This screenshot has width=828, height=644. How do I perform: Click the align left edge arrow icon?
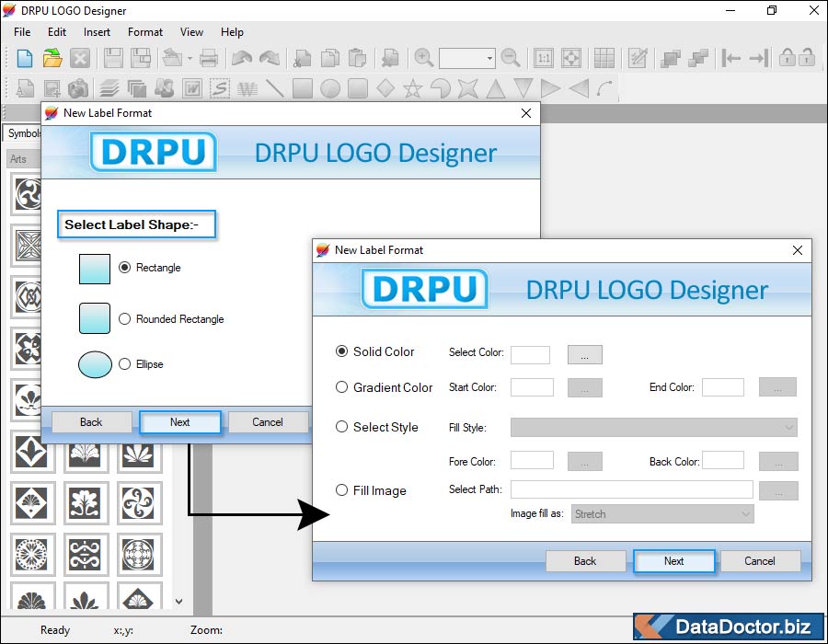click(x=730, y=58)
